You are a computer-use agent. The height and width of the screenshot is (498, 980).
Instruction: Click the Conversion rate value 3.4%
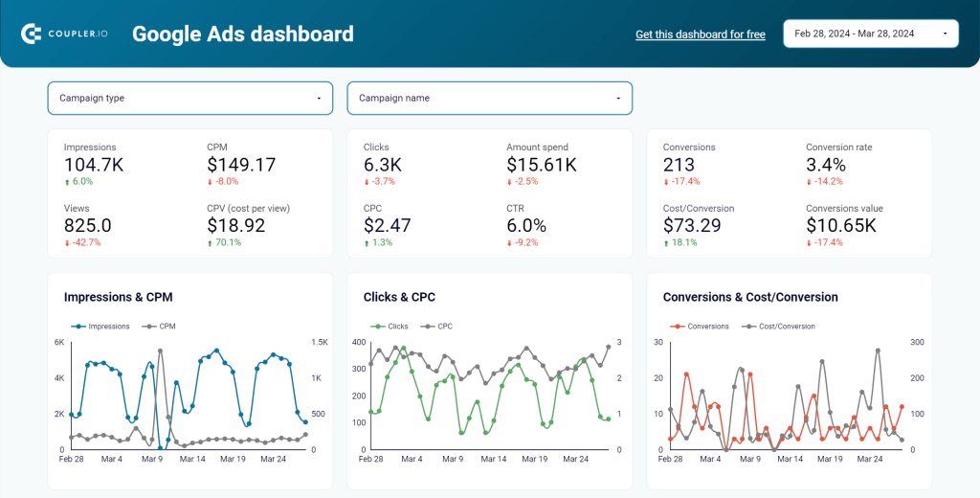(x=826, y=165)
